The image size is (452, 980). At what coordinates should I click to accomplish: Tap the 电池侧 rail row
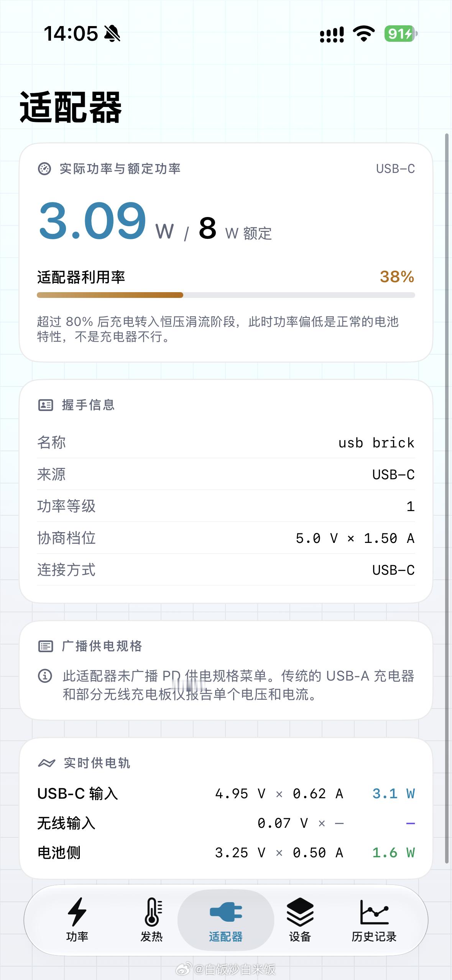(x=226, y=852)
